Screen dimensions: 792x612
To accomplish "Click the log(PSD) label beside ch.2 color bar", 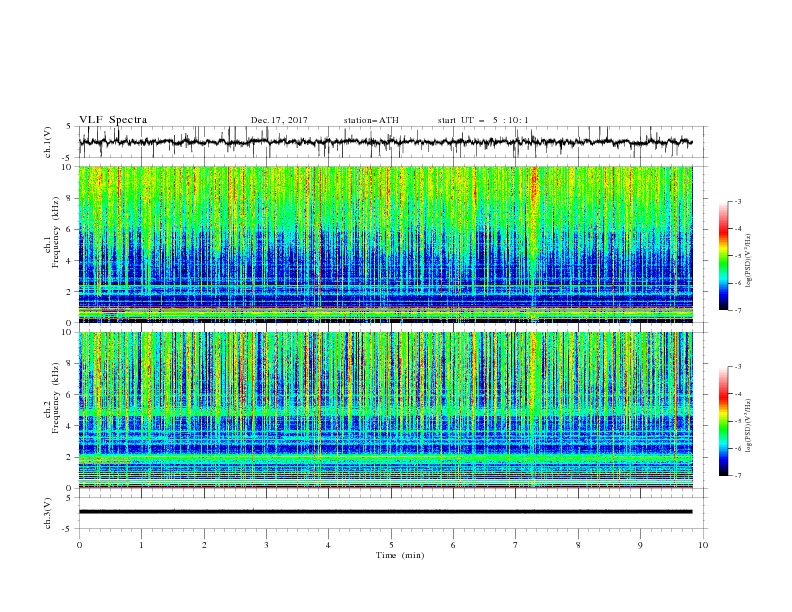I will 748,426.
